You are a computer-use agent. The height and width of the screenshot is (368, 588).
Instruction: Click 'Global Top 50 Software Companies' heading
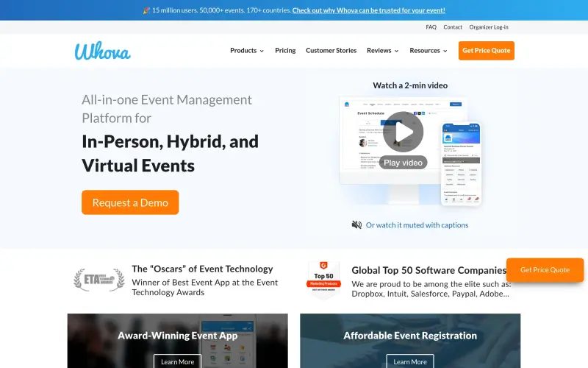pyautogui.click(x=429, y=270)
